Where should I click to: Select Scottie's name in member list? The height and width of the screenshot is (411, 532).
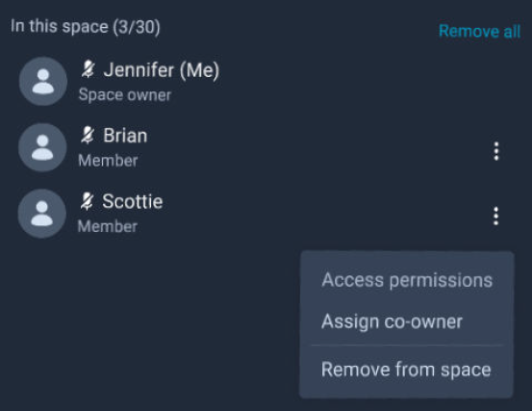click(133, 201)
